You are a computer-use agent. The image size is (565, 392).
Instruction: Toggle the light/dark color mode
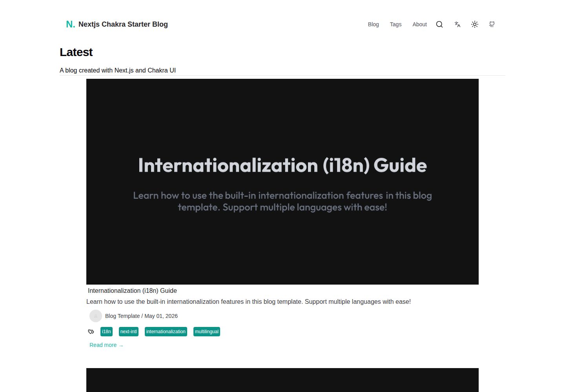pos(475,24)
